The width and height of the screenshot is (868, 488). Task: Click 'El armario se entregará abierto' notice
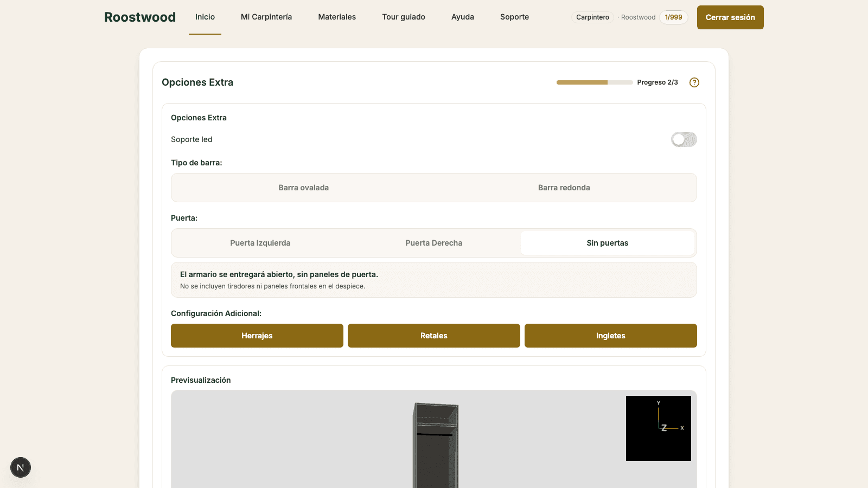[434, 280]
